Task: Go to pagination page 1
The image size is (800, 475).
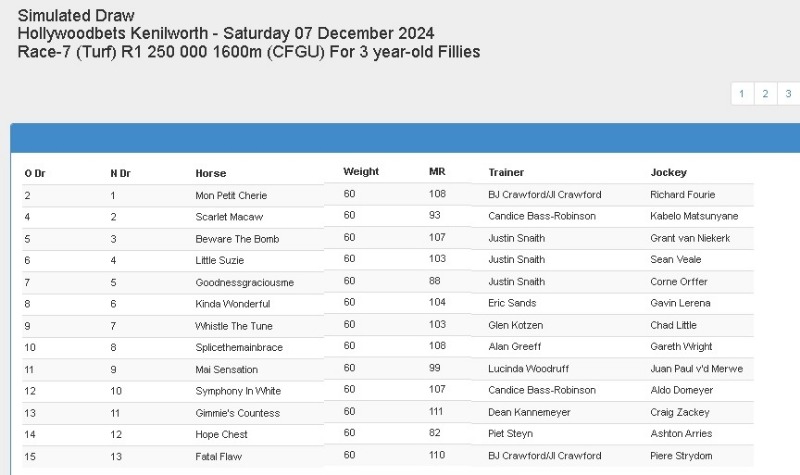Action: tap(741, 94)
